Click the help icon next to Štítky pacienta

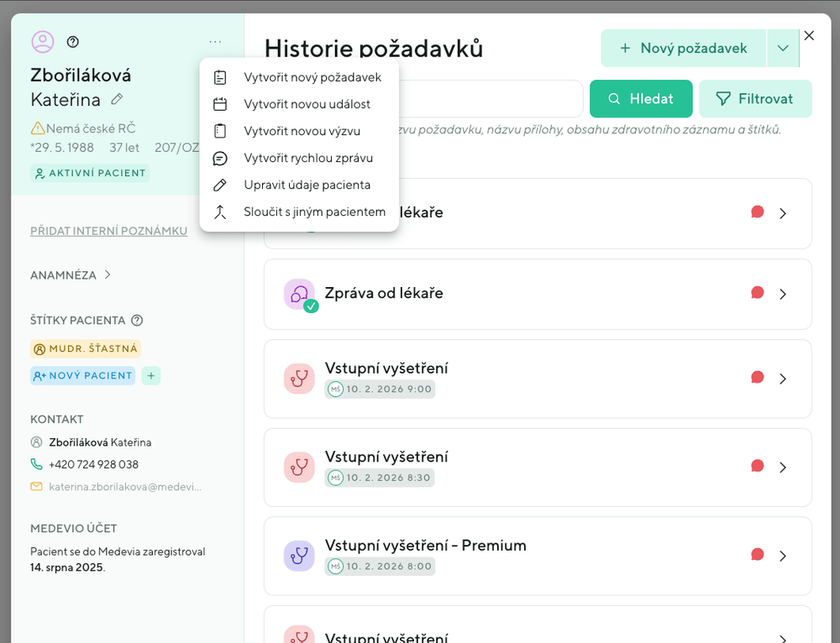137,320
